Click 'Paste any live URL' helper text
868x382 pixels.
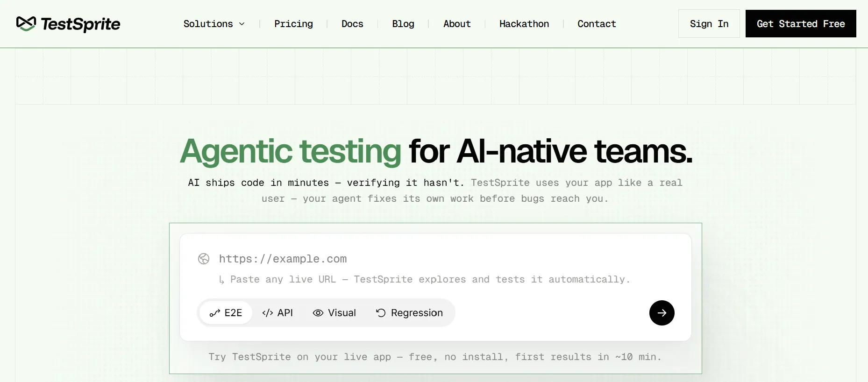pyautogui.click(x=283, y=279)
